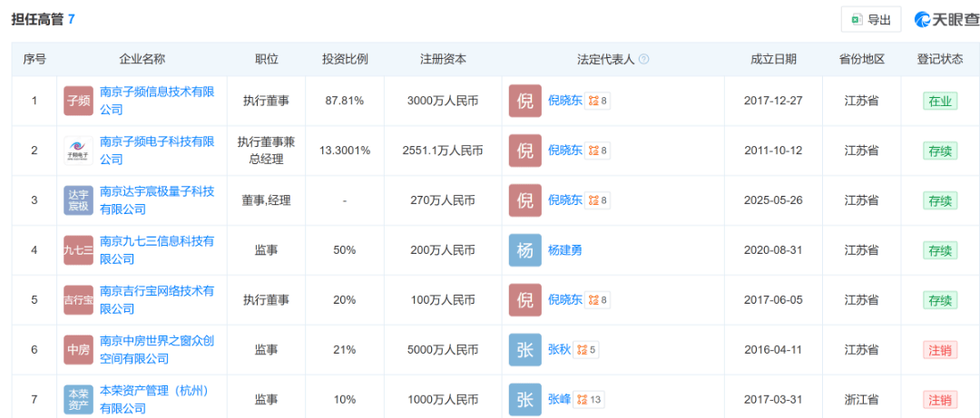Click the 董事,经理 position cell

(266, 200)
